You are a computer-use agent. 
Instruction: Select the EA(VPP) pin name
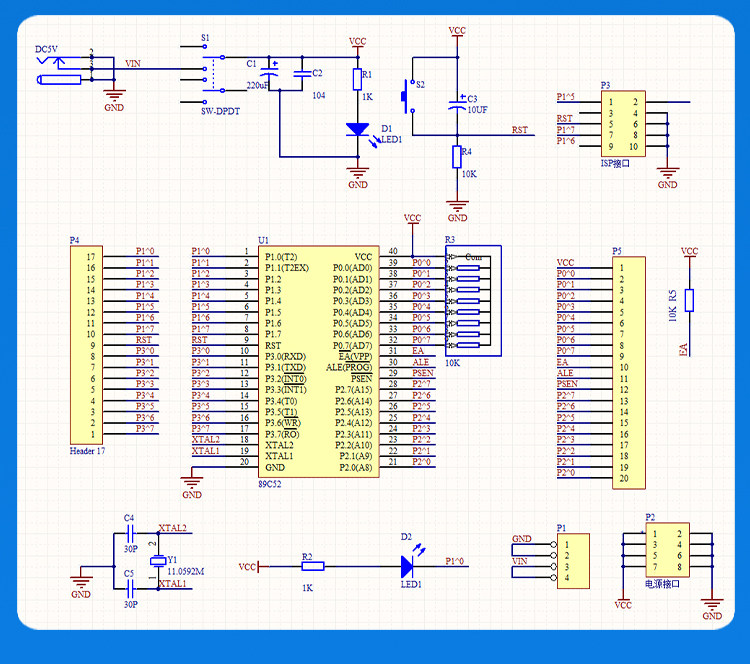pos(355,357)
